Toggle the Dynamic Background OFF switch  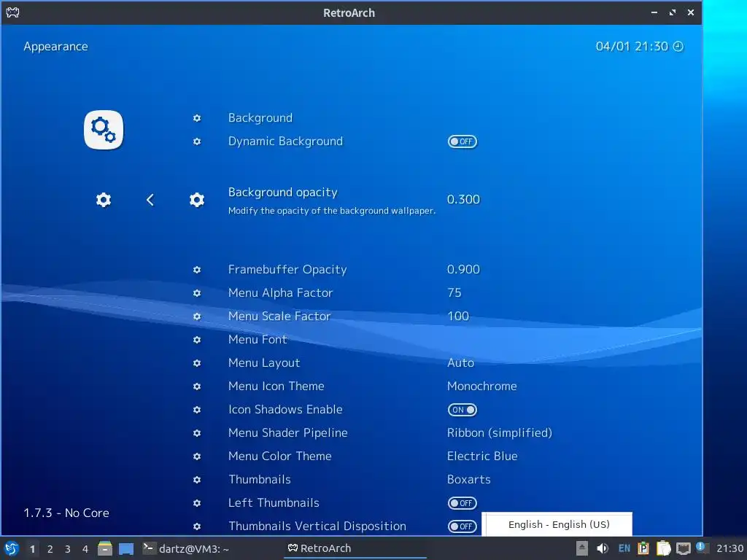coord(462,141)
